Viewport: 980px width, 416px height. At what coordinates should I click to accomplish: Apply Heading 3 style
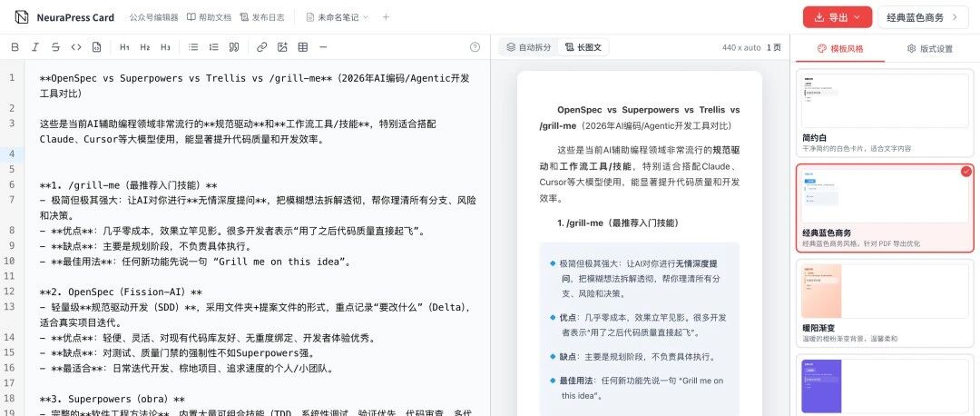(165, 47)
